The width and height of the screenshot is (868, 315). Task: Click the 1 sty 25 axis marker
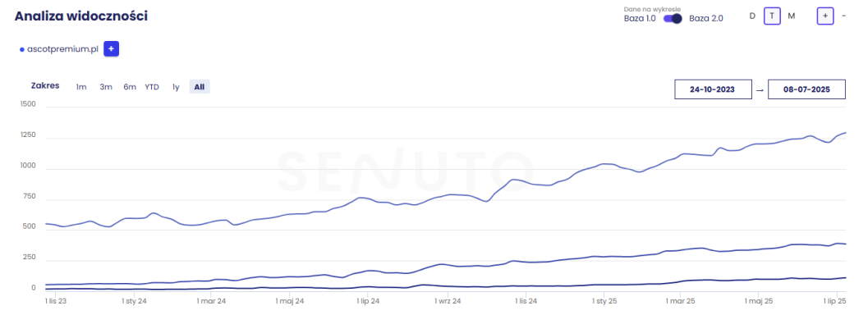point(604,301)
